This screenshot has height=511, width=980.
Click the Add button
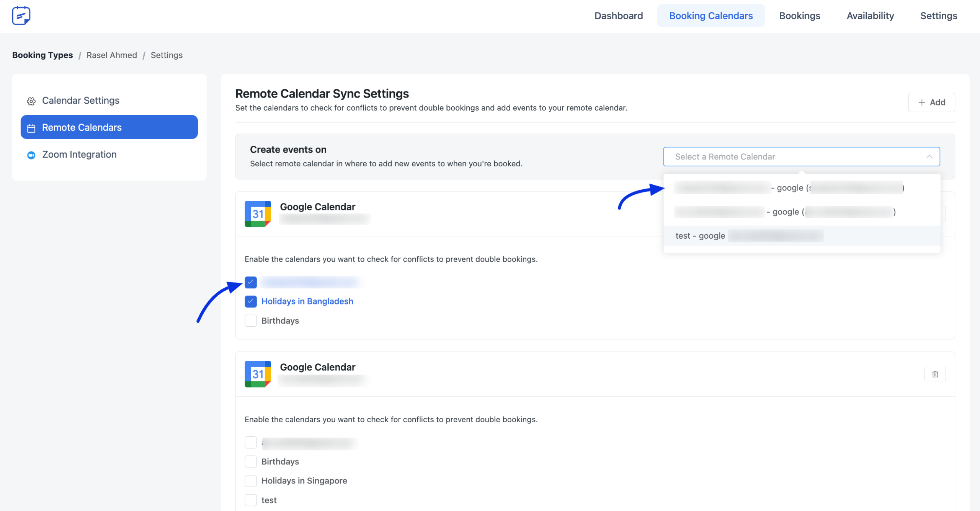(x=931, y=102)
